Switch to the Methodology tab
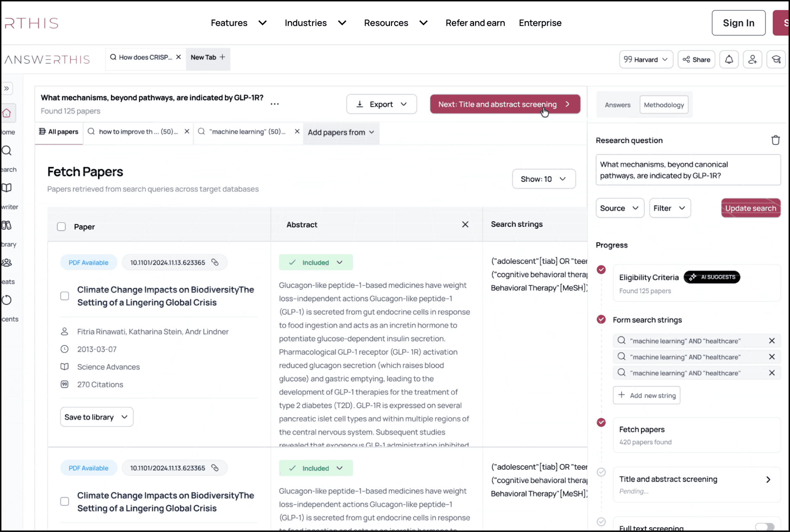 pos(664,105)
